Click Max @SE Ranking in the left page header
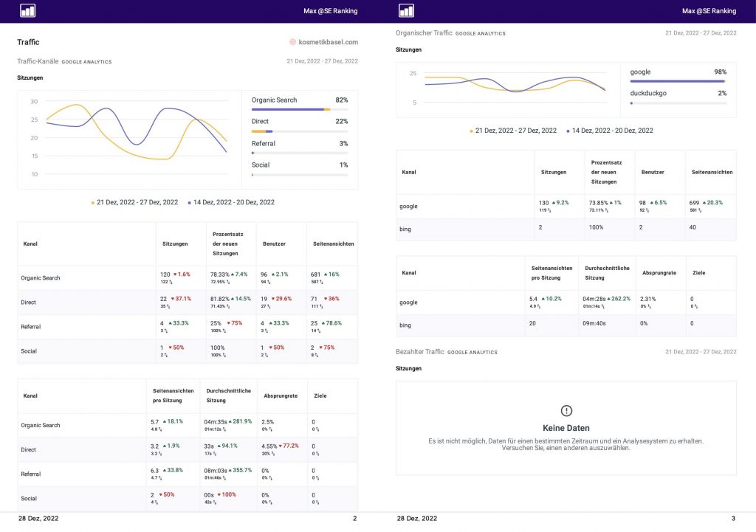 331,11
